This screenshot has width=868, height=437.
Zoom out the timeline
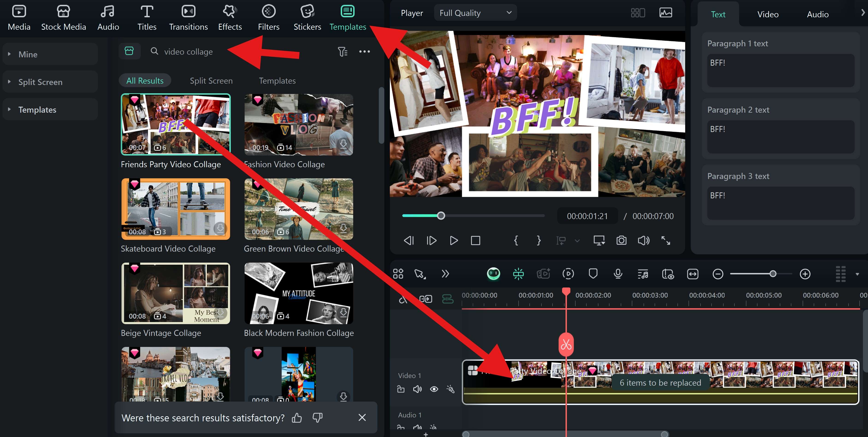[x=718, y=274]
